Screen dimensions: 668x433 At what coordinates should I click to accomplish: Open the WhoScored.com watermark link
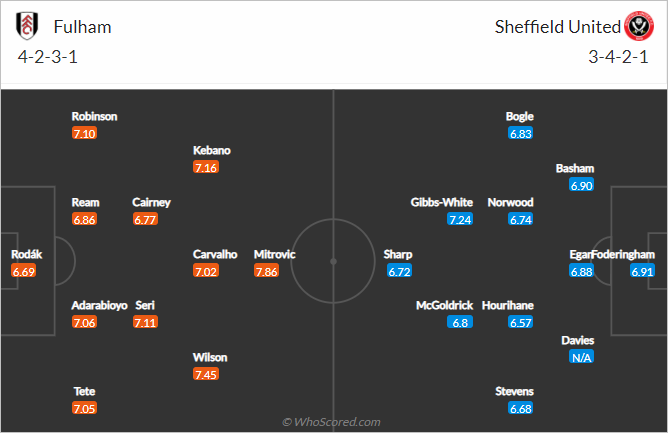331,422
